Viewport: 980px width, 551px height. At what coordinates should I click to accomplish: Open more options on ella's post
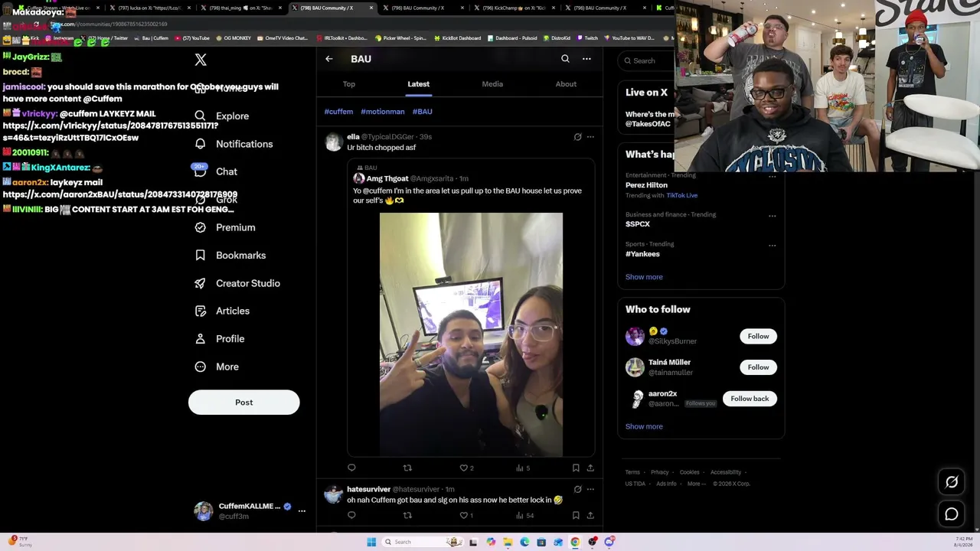coord(590,137)
